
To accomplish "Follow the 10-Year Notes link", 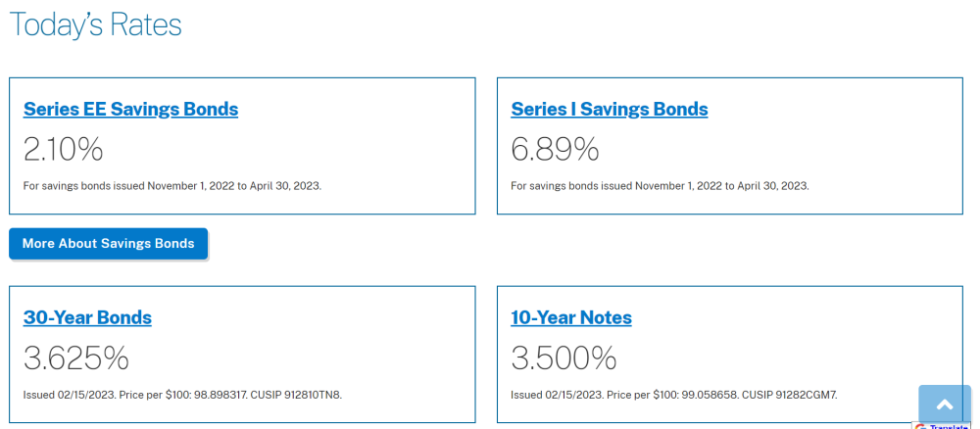I will pos(571,317).
